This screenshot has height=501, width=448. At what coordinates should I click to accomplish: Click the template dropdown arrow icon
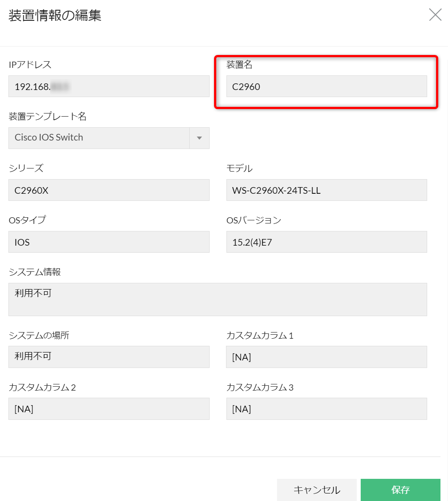click(199, 138)
